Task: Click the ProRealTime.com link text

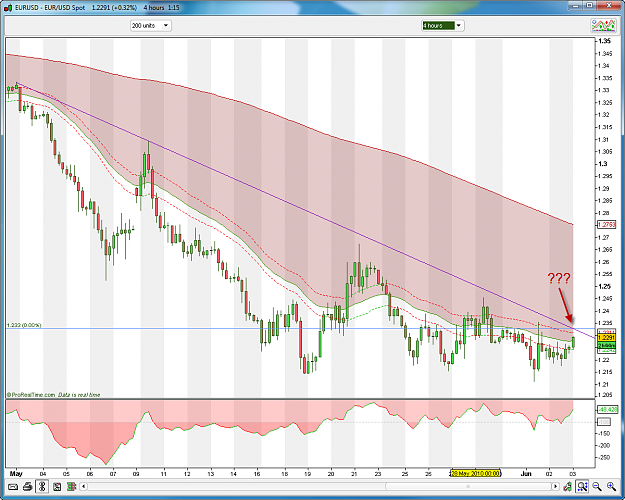Action: point(31,395)
